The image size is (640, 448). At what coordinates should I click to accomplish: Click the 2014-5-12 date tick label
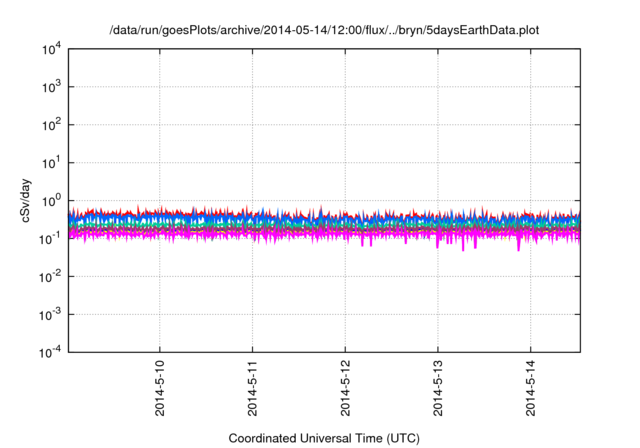345,388
